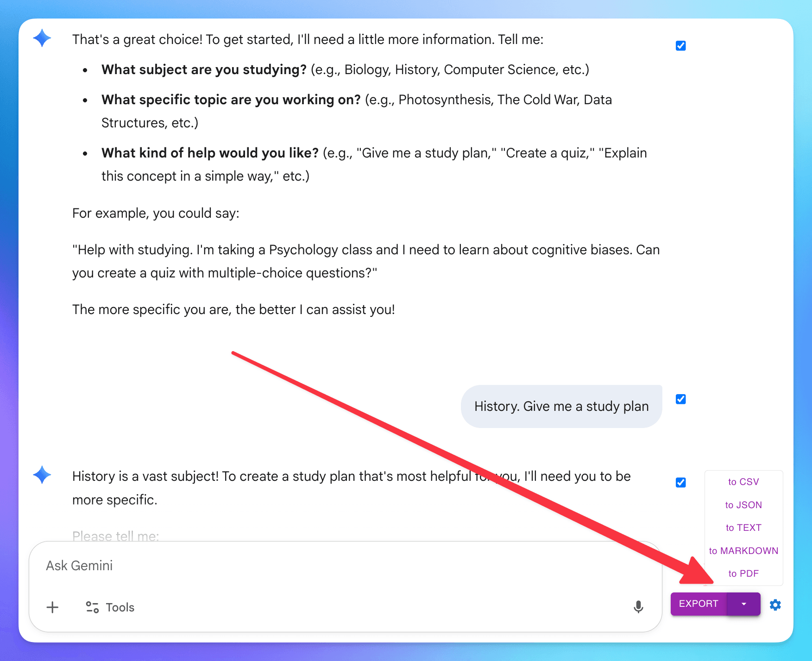Select 'to CSV' from the export menu
Viewport: 812px width, 661px height.
click(x=743, y=482)
